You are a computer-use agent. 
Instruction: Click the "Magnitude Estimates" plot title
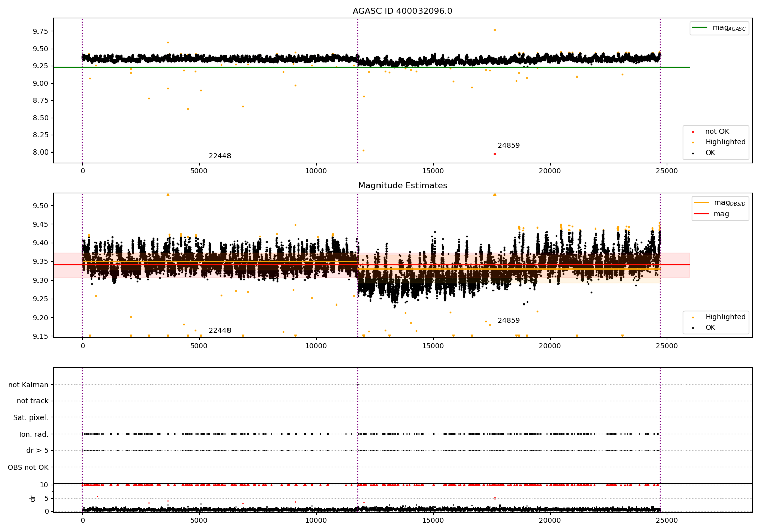tap(402, 186)
